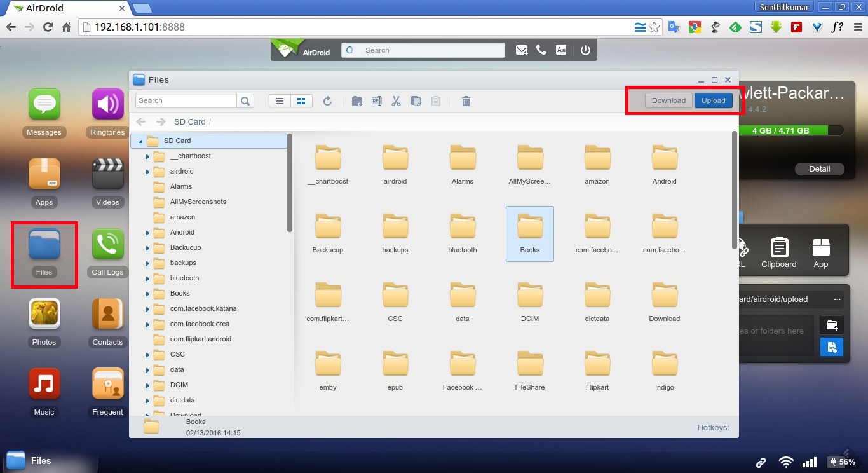
Task: Expand the Android folder in tree
Action: click(x=147, y=233)
